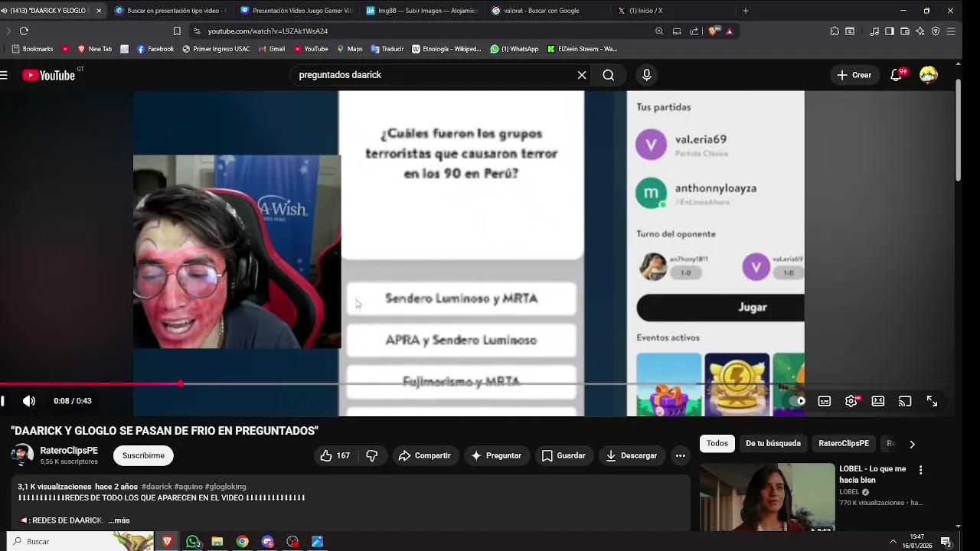Subscribe to RateroClipsPE channel
The width and height of the screenshot is (980, 551).
tap(143, 455)
